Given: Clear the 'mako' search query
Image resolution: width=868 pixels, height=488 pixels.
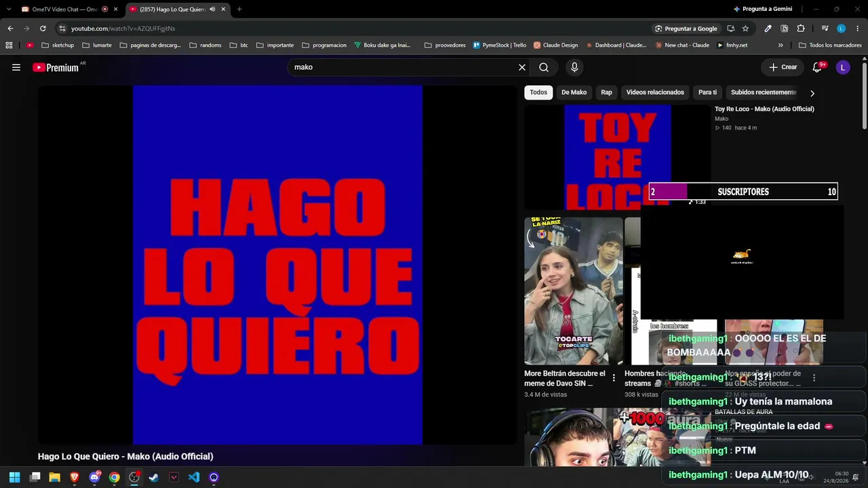Looking at the screenshot, I should point(521,67).
